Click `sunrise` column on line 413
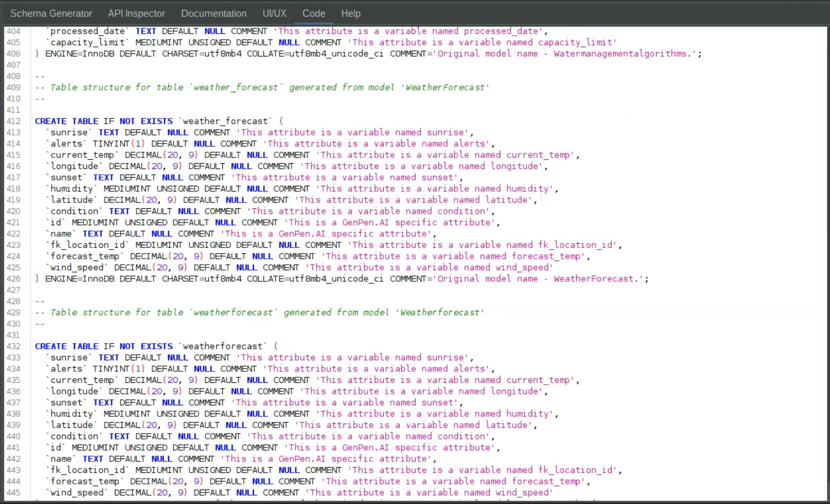The width and height of the screenshot is (830, 504). pos(69,132)
